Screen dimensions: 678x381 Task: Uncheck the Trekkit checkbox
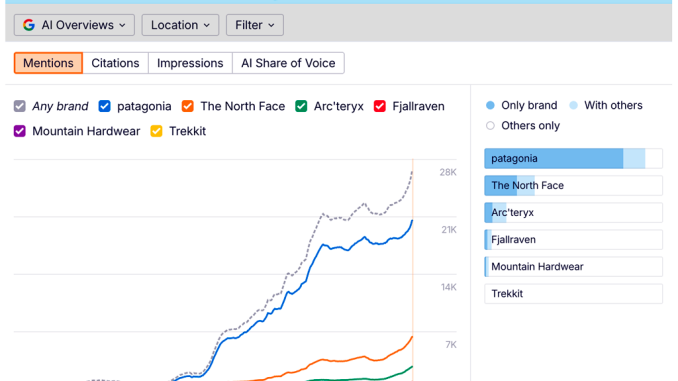[156, 131]
